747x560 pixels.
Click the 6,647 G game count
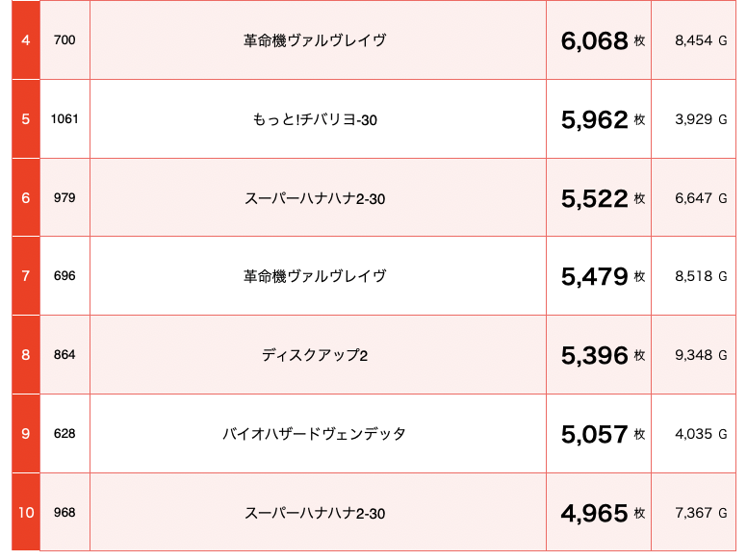click(x=701, y=198)
